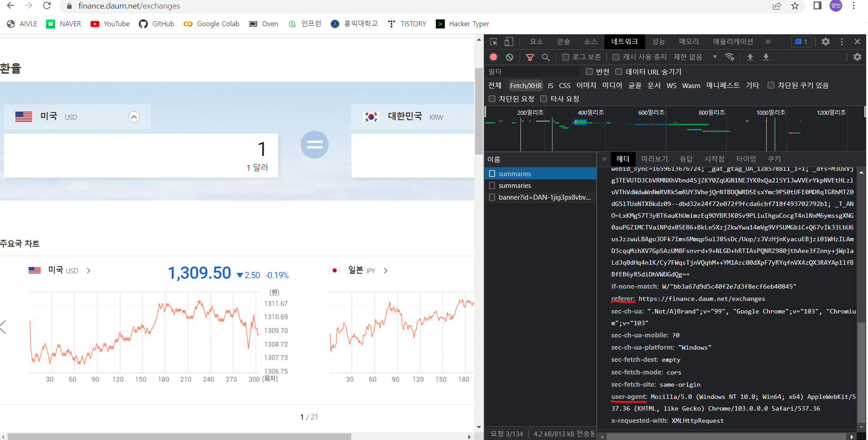Screen dimensions: 868x440
Task: Expand more DevTools tabs with the chevron
Action: [768, 42]
